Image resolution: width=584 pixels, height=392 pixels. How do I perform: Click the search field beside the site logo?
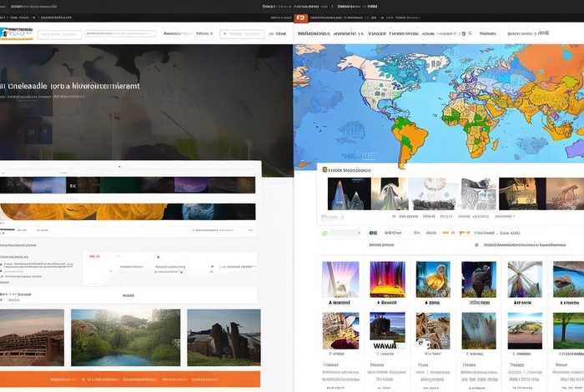60,34
